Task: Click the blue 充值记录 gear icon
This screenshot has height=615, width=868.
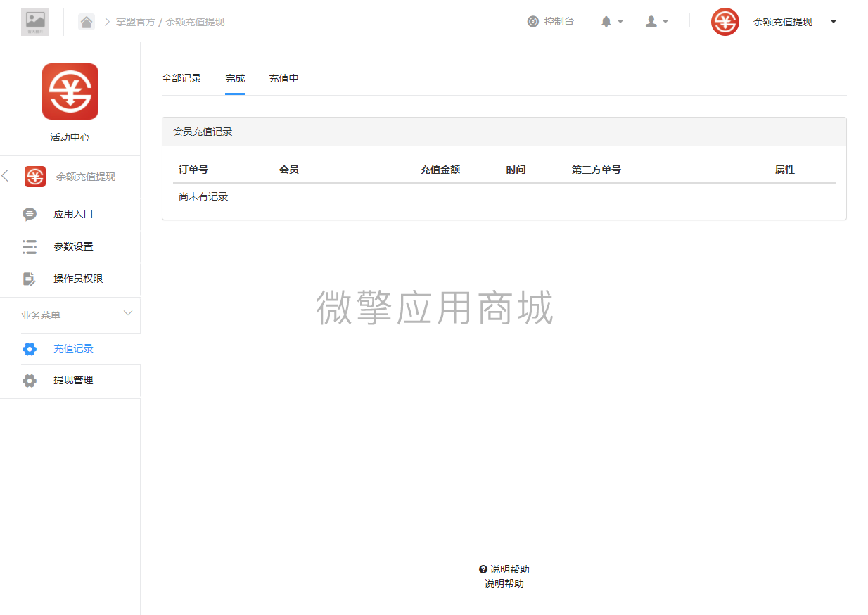Action: point(30,348)
